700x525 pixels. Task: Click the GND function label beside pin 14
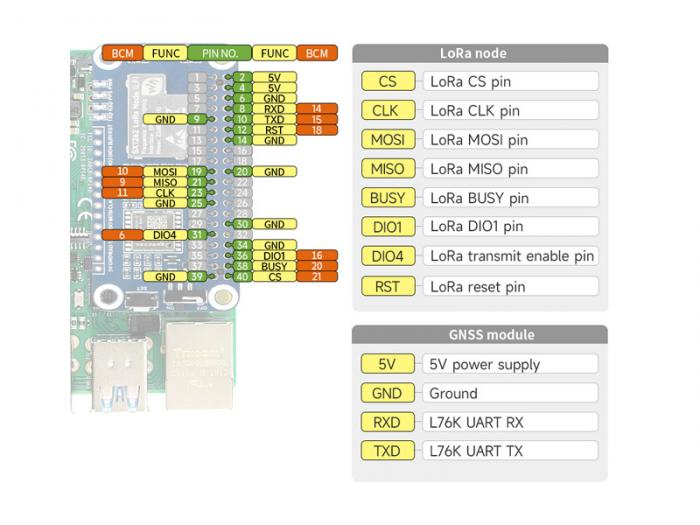click(274, 140)
